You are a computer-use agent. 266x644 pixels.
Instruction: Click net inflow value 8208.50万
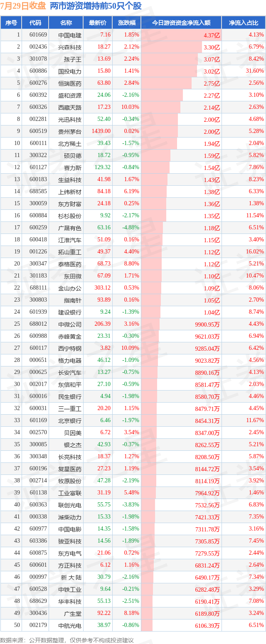207,457
